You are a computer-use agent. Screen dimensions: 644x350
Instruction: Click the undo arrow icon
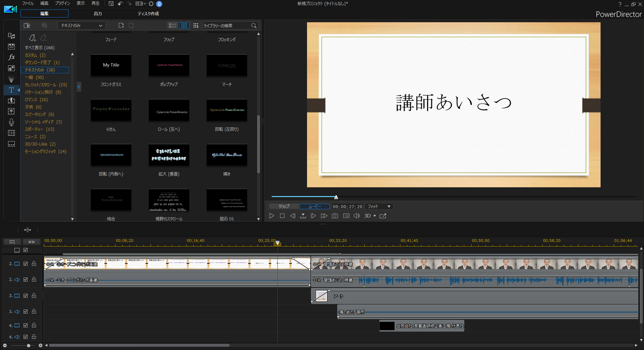pos(120,4)
